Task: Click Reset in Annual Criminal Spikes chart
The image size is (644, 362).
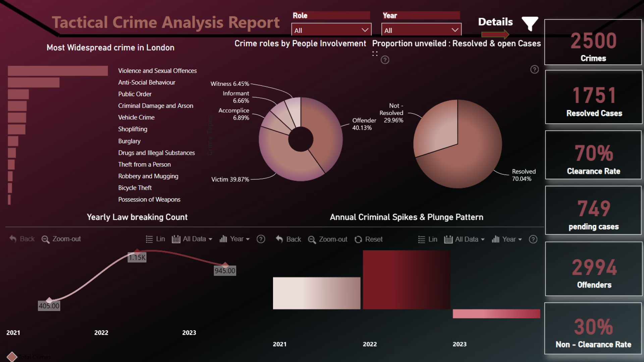Action: tap(369, 239)
